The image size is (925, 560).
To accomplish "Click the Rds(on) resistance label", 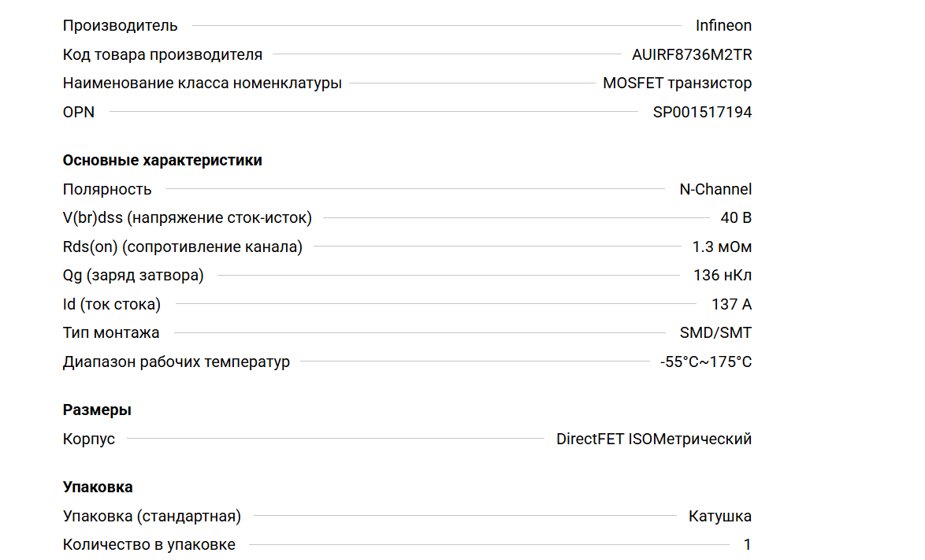I will pos(182,247).
